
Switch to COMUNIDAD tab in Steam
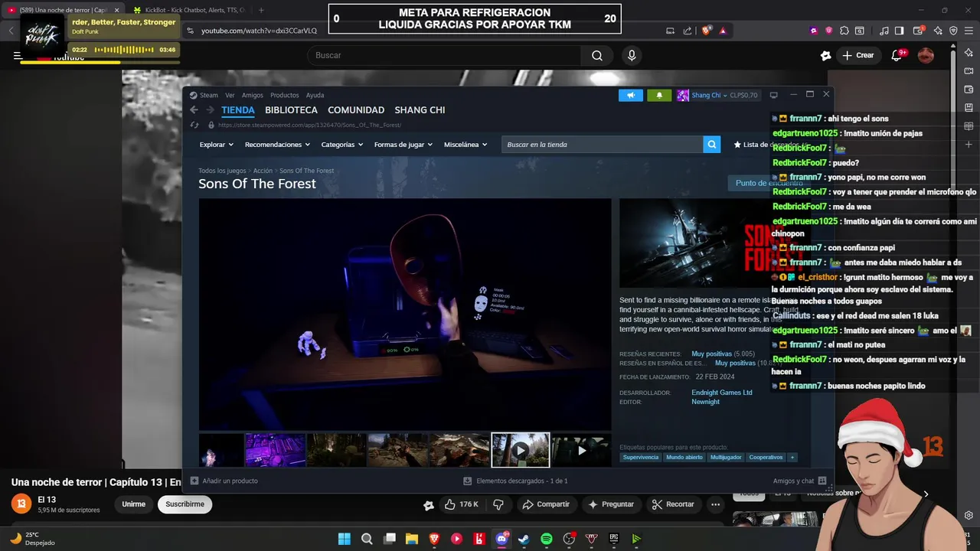click(x=356, y=110)
